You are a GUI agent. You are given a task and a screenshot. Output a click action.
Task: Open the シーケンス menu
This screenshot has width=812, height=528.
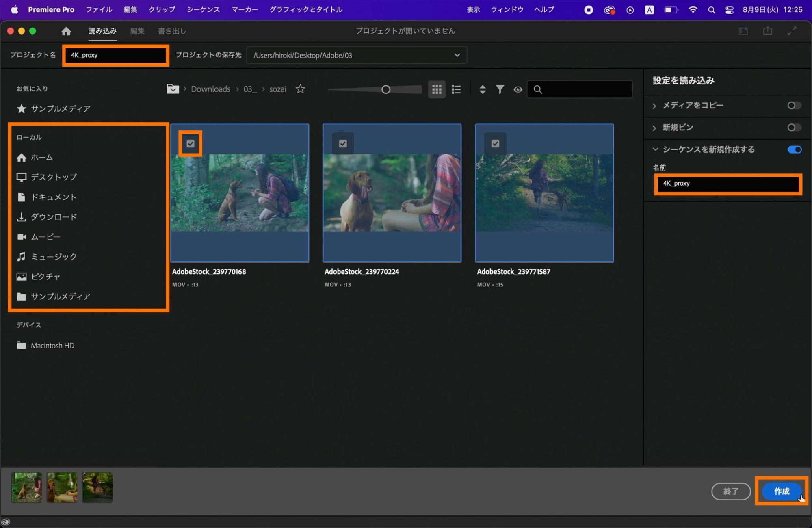(203, 9)
